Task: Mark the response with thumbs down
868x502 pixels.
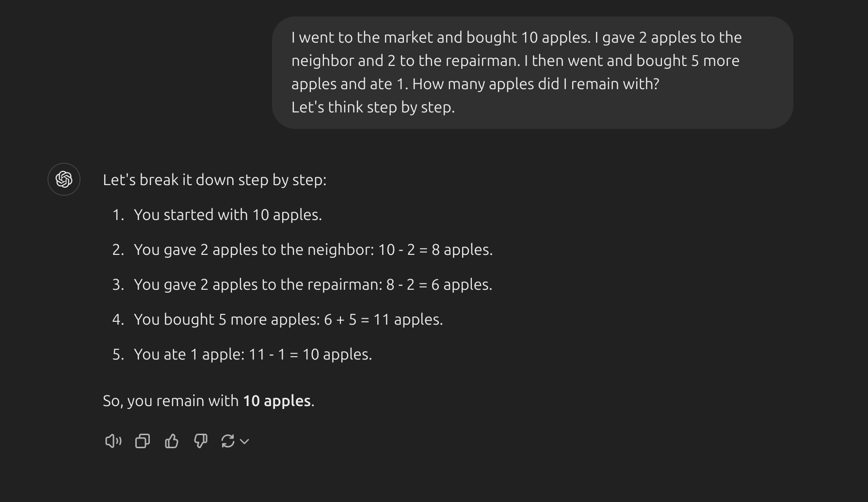Action: [201, 441]
